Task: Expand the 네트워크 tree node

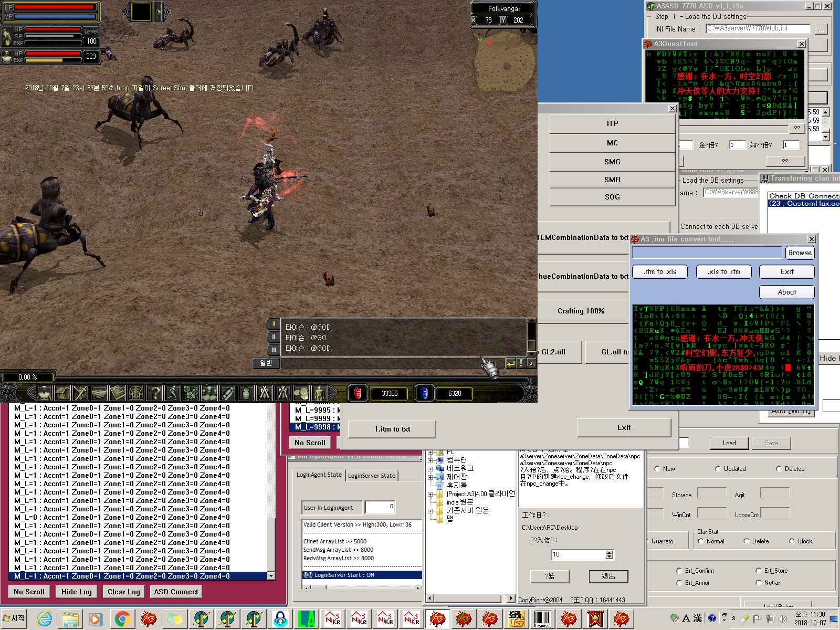Action: tap(430, 468)
